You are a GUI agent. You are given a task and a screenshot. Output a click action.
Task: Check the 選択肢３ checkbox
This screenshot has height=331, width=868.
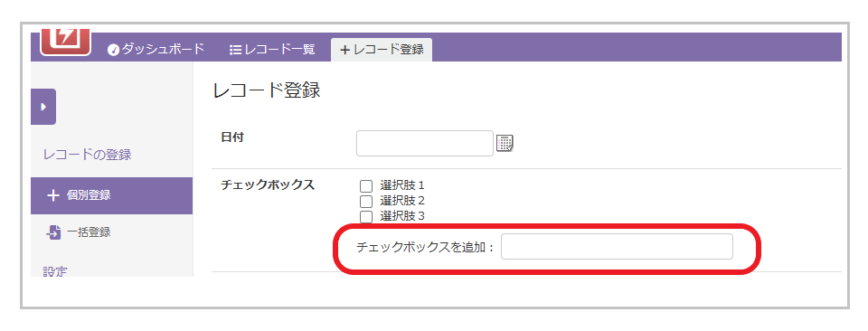click(x=366, y=216)
